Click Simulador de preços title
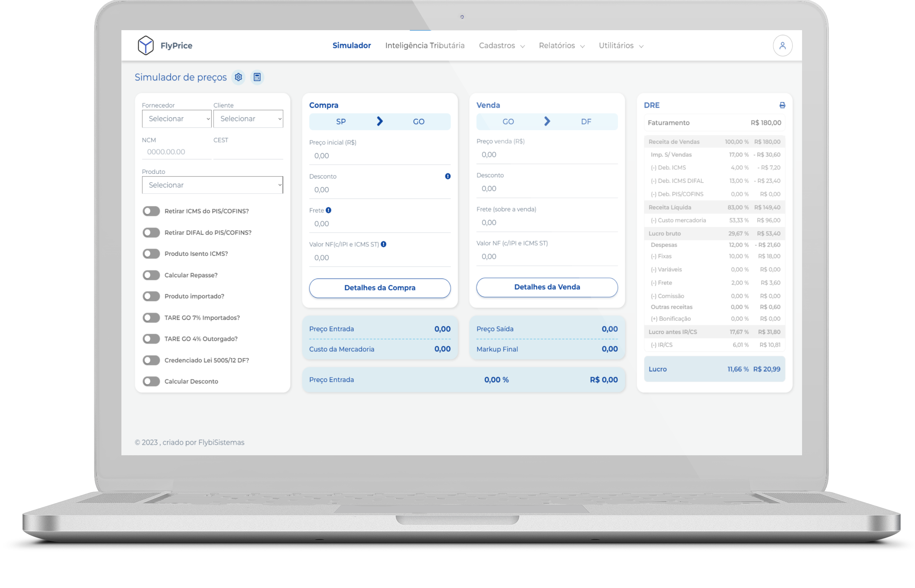 (180, 78)
